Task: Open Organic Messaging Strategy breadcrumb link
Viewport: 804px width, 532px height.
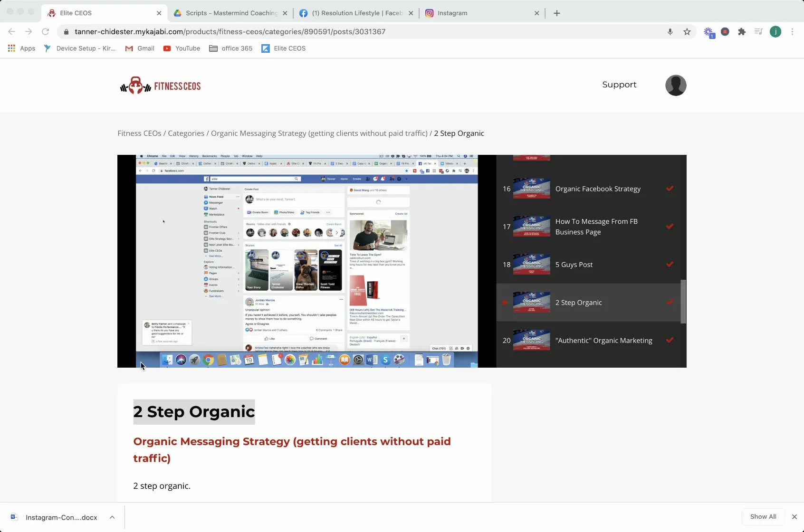Action: (x=319, y=133)
